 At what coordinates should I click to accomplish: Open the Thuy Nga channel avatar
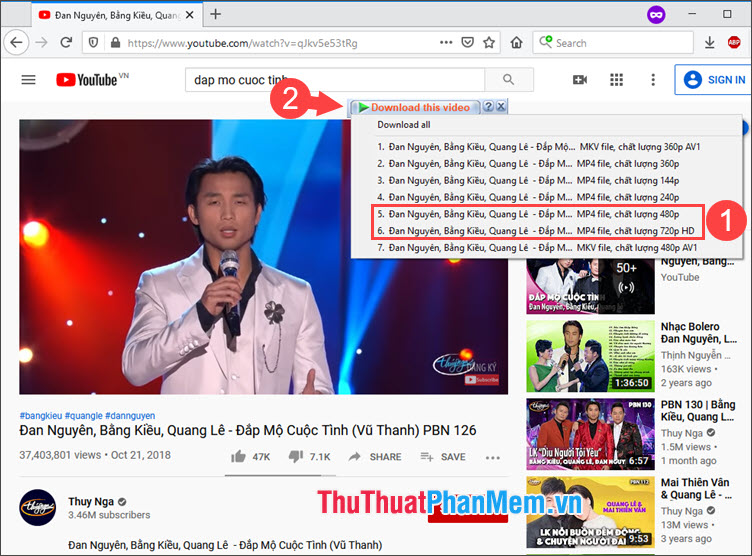click(37, 507)
